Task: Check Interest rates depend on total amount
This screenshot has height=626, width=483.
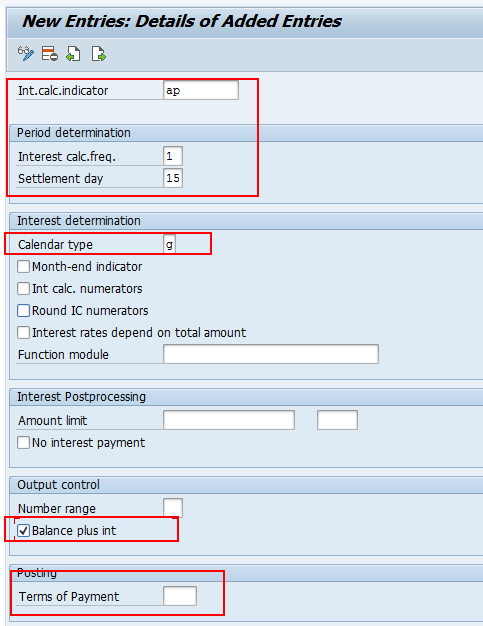Action: click(x=24, y=332)
